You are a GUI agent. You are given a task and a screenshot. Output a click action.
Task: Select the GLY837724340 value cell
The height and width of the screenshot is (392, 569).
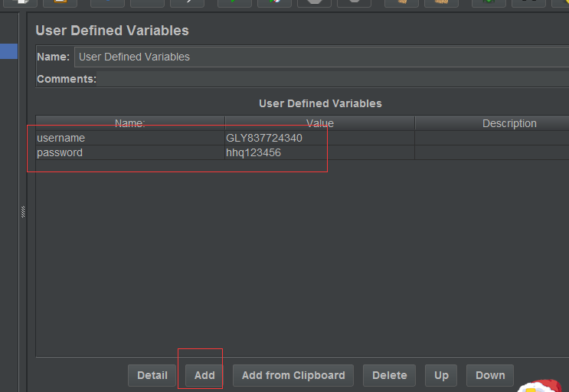(x=319, y=138)
